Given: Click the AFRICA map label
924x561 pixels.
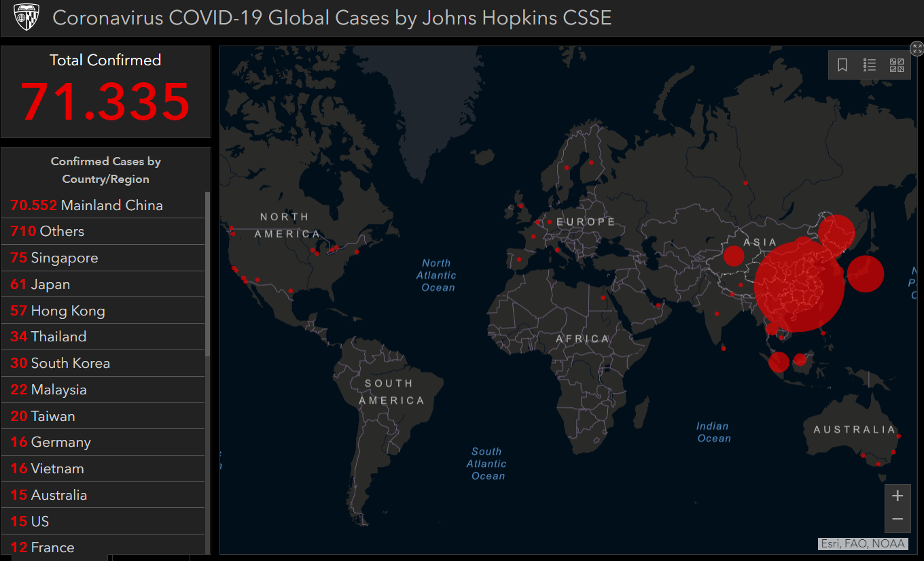Looking at the screenshot, I should click(582, 339).
